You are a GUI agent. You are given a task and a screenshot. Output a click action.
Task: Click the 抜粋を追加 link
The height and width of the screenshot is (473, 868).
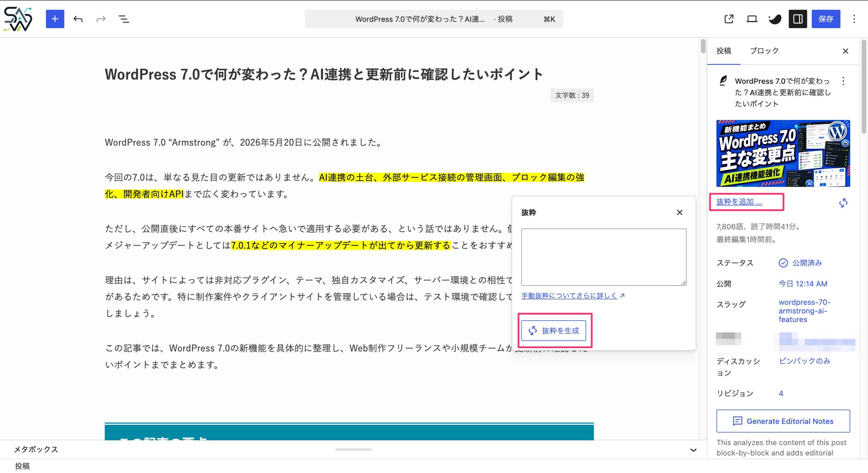click(x=739, y=202)
